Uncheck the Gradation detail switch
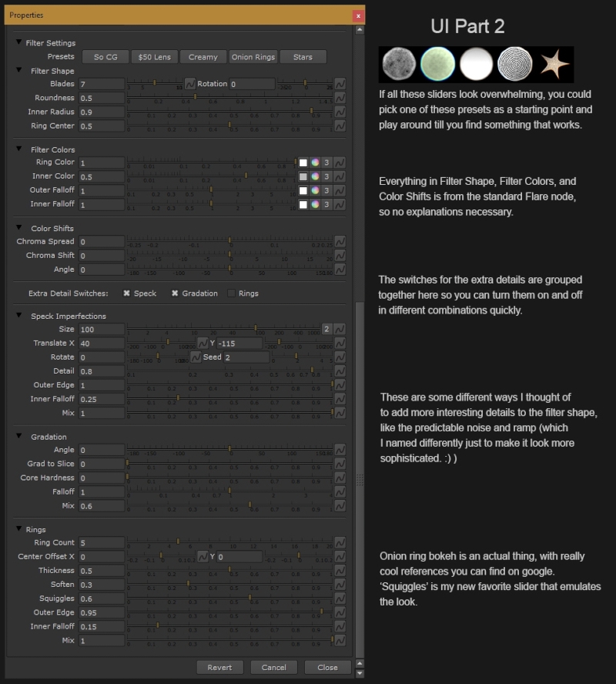Screen dimensions: 616x684 (175, 293)
